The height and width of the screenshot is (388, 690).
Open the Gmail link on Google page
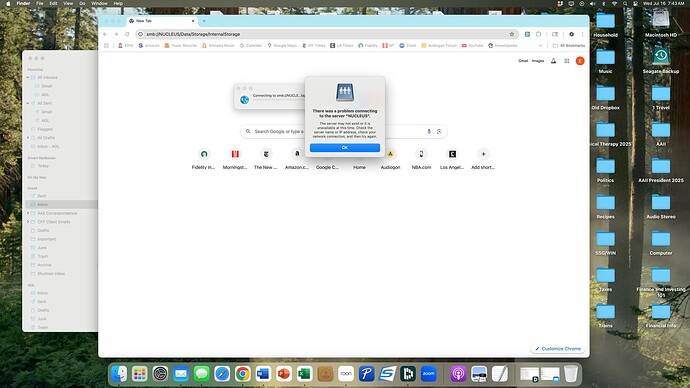tap(523, 61)
